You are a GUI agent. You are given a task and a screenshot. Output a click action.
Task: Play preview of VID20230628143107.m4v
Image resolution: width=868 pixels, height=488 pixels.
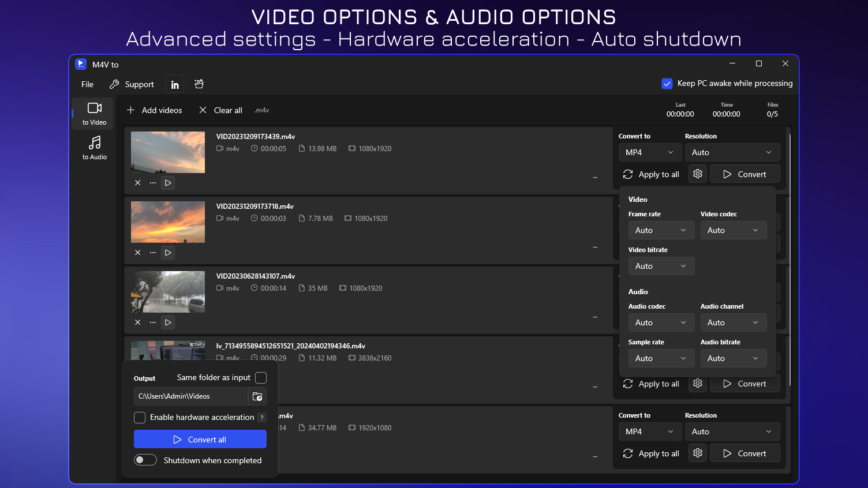[x=168, y=322]
